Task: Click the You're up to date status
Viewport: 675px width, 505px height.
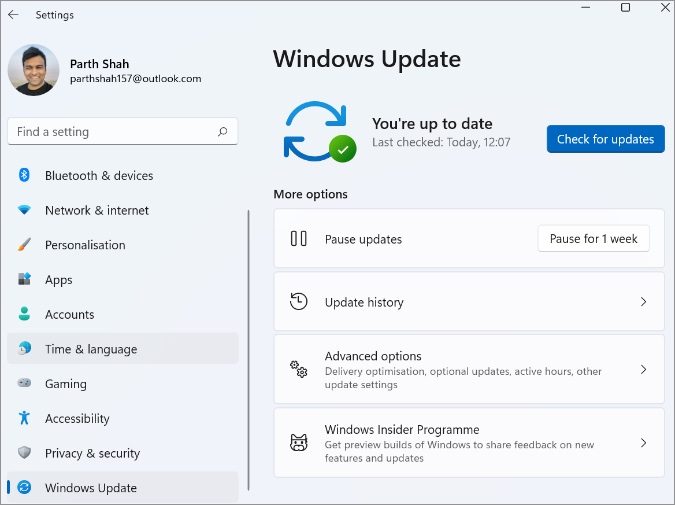Action: [x=432, y=124]
